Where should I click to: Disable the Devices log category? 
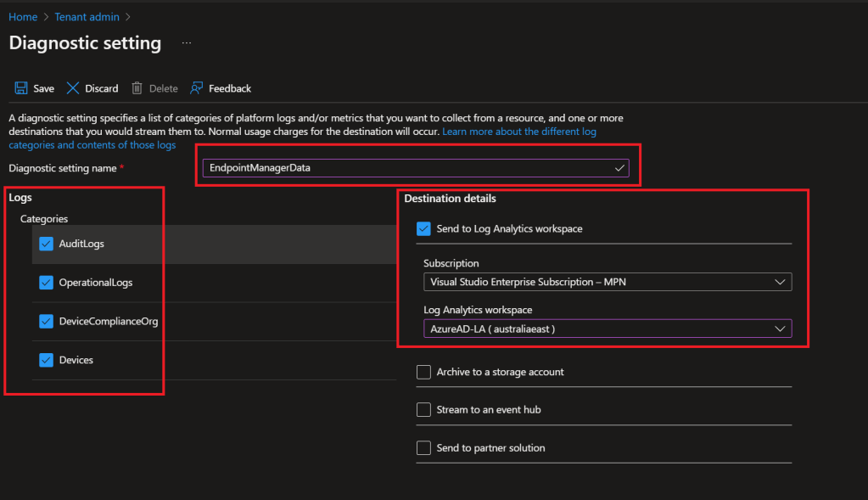[47, 360]
